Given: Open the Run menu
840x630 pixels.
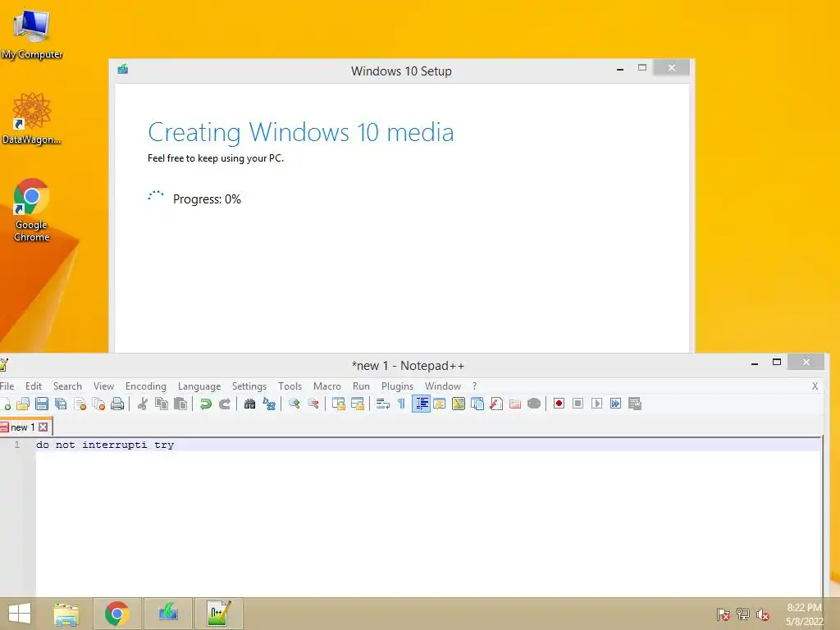Looking at the screenshot, I should click(361, 386).
